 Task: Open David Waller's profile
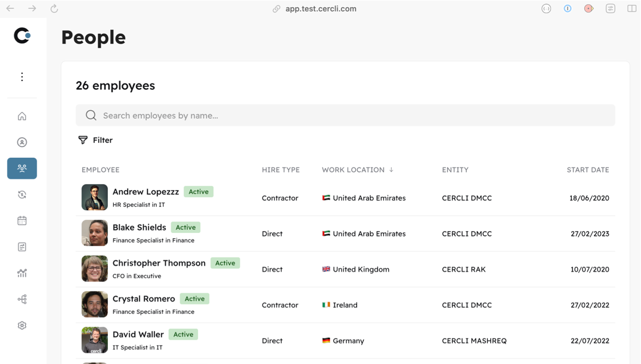coord(138,334)
